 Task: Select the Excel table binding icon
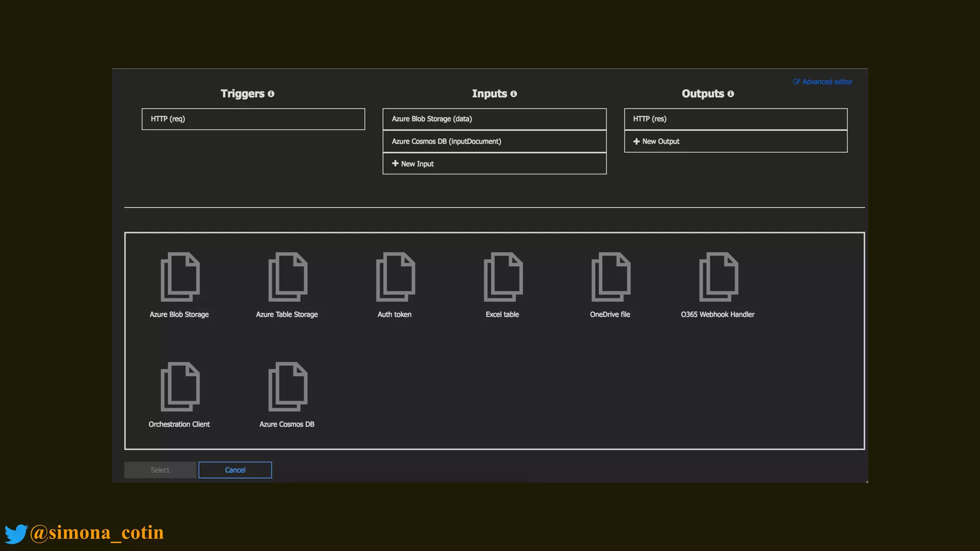pos(503,277)
